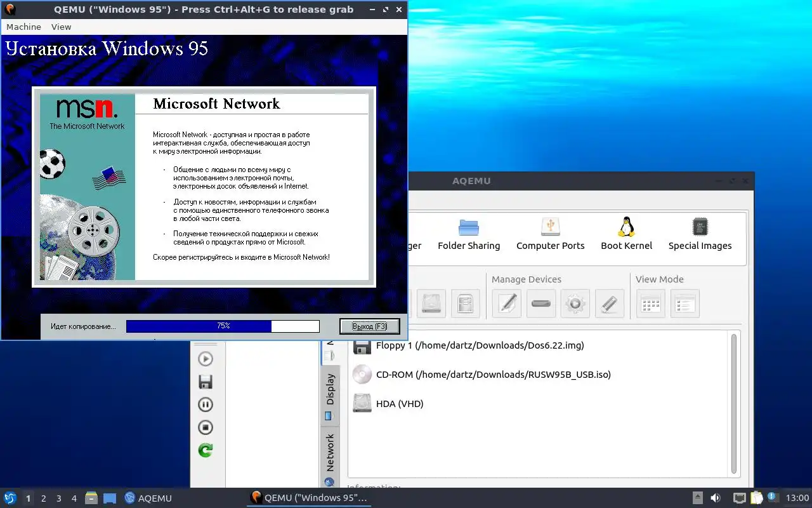This screenshot has width=812, height=508.
Task: Save VM state with floppy icon
Action: click(x=206, y=382)
